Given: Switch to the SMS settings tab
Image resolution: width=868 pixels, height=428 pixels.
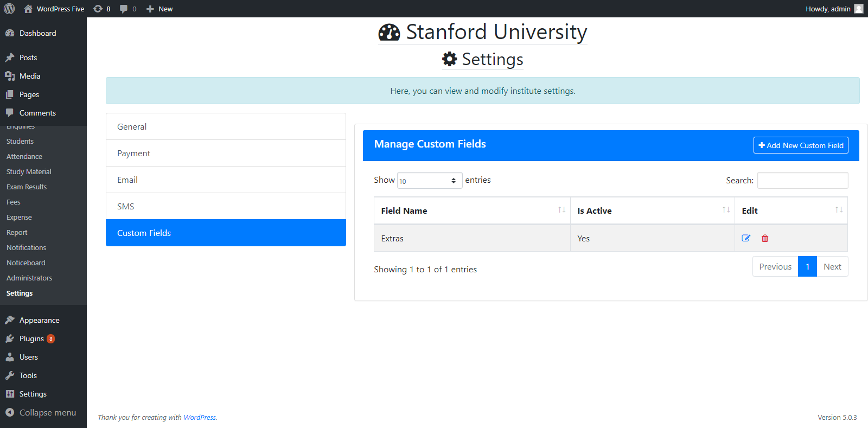Looking at the screenshot, I should tap(226, 206).
